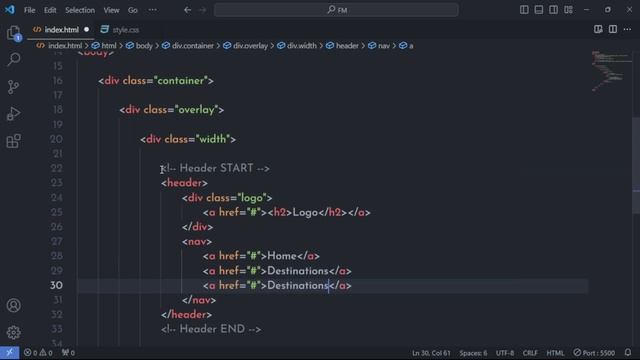Click the unsaved dot on index.html tab

(x=87, y=29)
